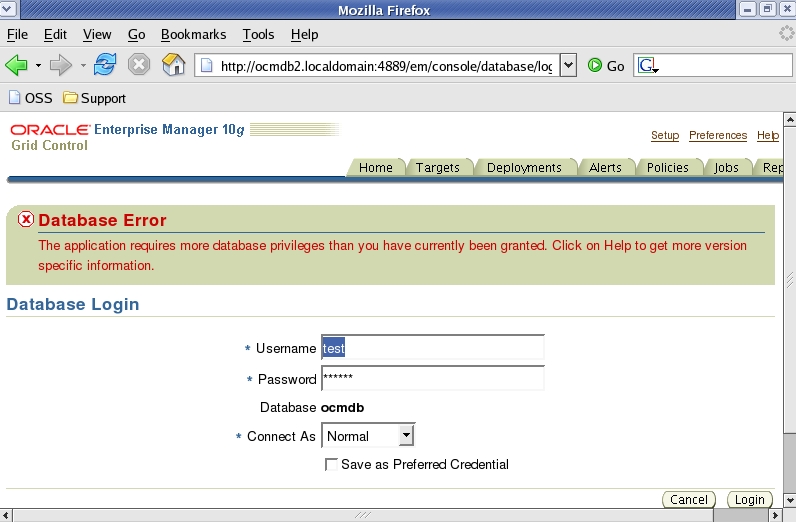Open the Back history dropdown arrow
This screenshot has height=522, width=796.
point(38,66)
